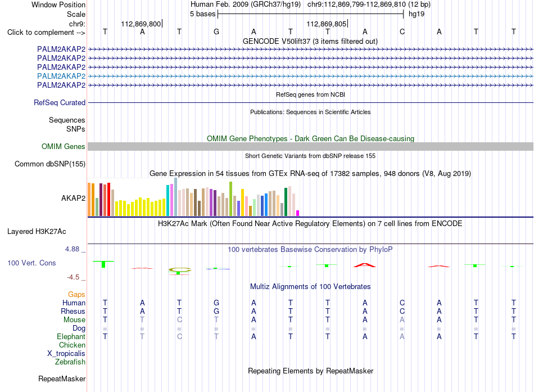Click the 4.88 upper scale value

pos(72,249)
